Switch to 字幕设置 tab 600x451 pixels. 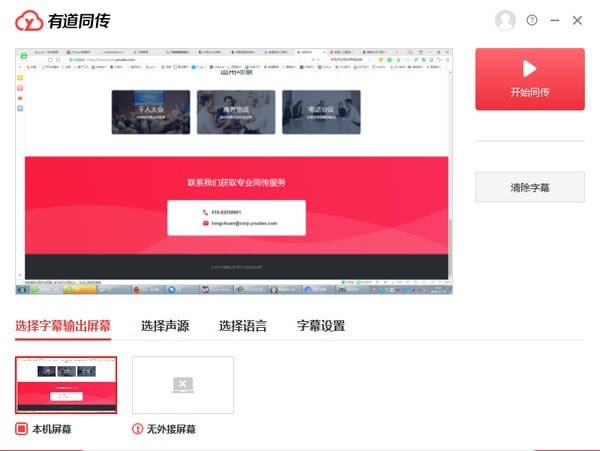pos(321,326)
